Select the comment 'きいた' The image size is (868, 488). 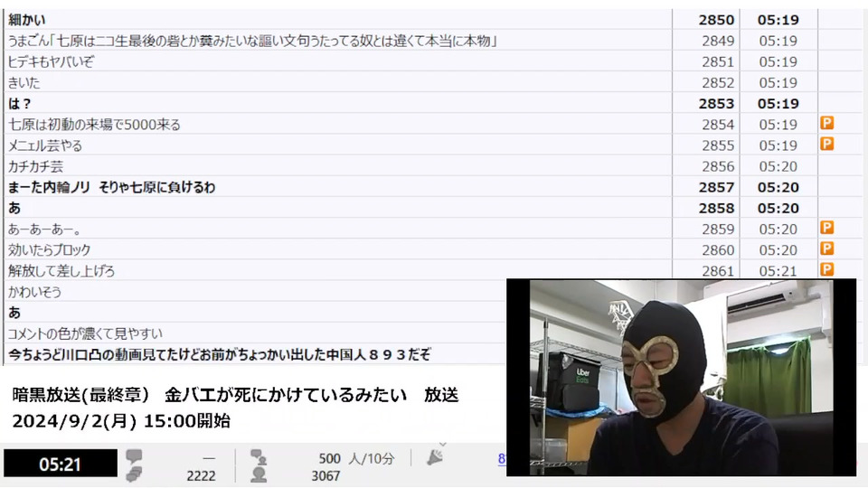(24, 83)
